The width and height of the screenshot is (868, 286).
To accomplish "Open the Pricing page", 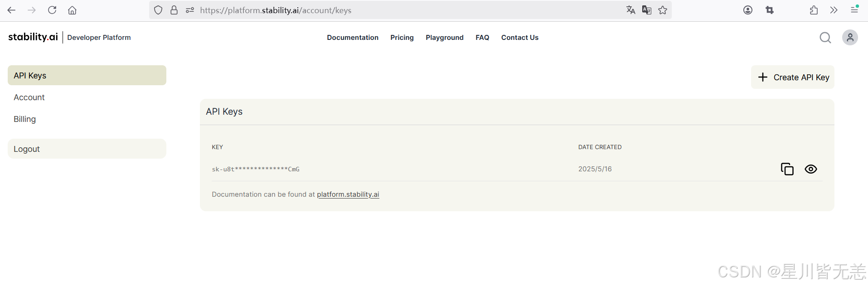I will coord(402,38).
